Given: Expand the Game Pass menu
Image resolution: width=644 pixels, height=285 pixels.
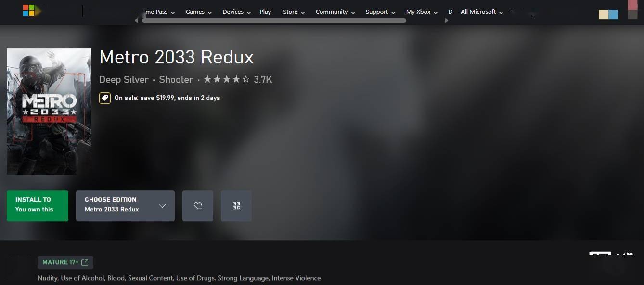Looking at the screenshot, I should 160,12.
